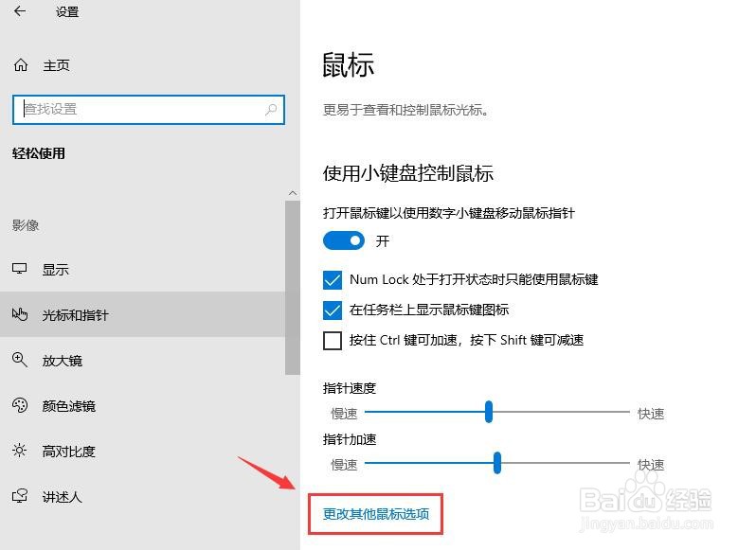The height and width of the screenshot is (550, 756).
Task: Click the 设置 window title
Action: [x=67, y=11]
